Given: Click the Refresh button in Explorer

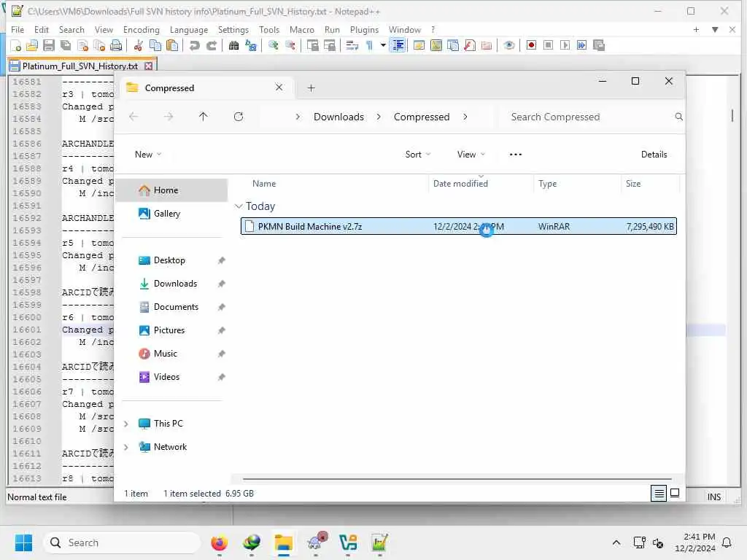Looking at the screenshot, I should (x=239, y=117).
